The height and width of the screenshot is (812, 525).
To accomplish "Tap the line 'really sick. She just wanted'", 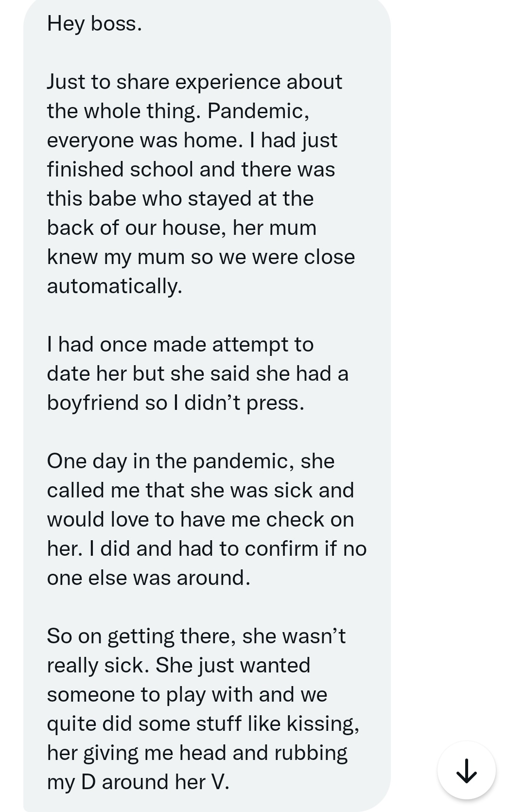I will 178,665.
